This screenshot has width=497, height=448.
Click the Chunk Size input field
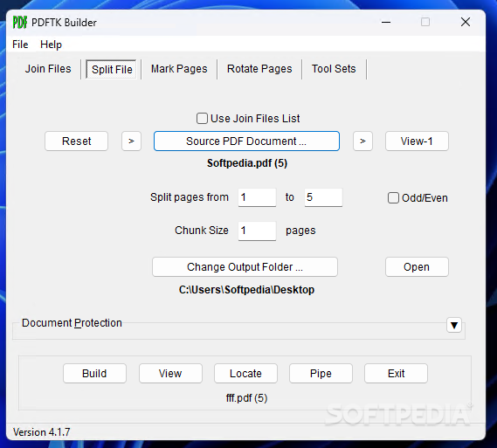coord(257,231)
